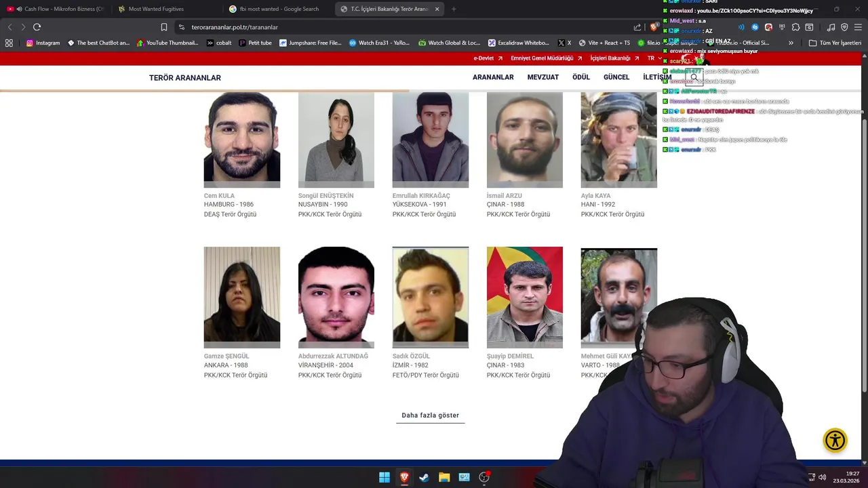Follow the e-Devlet link
This screenshot has width=868, height=488.
[488, 58]
